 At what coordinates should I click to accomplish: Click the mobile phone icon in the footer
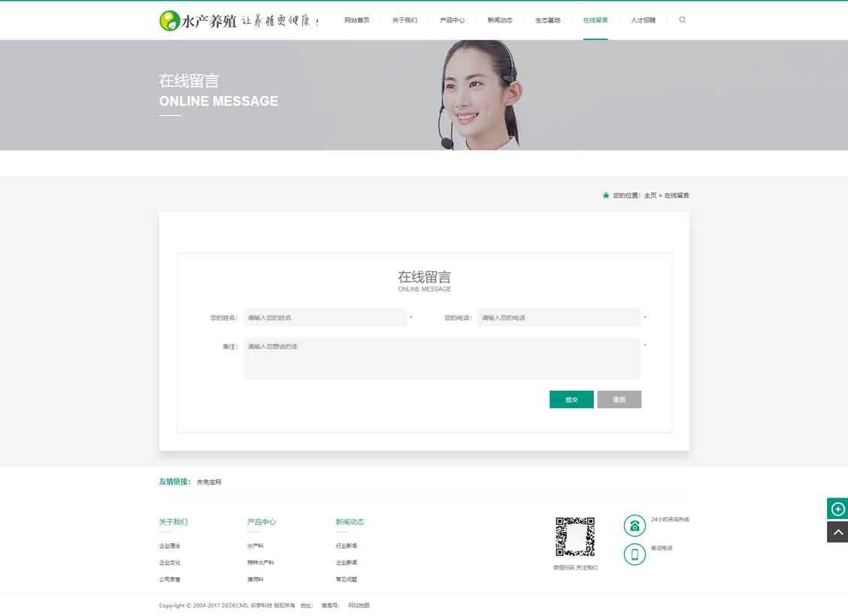(x=634, y=554)
